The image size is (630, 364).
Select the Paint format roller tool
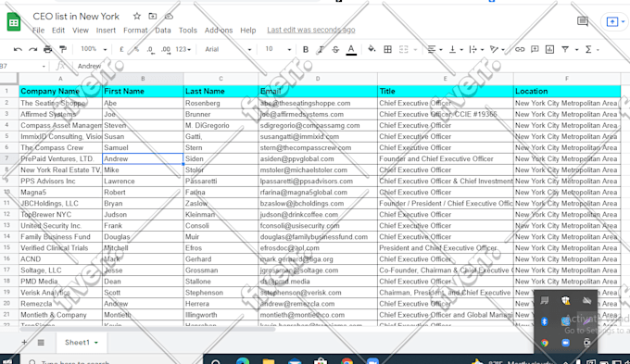tap(63, 49)
